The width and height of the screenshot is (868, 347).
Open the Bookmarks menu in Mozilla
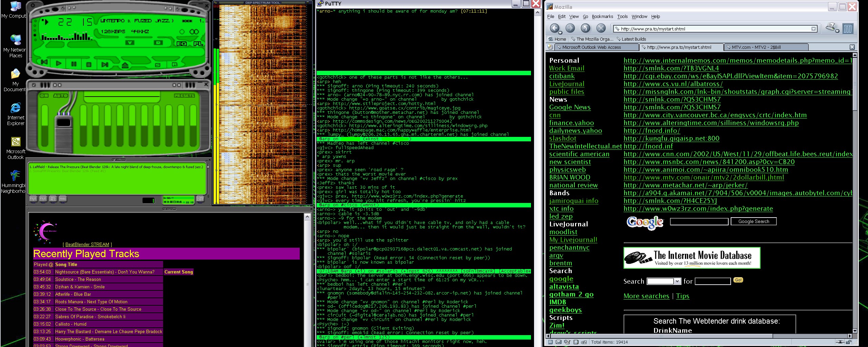pos(602,16)
